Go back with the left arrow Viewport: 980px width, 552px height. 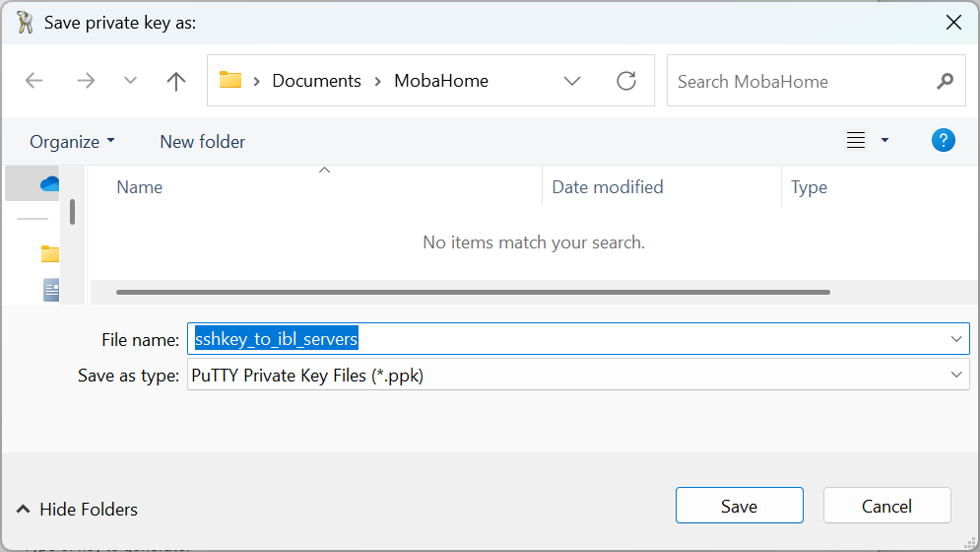pos(33,80)
